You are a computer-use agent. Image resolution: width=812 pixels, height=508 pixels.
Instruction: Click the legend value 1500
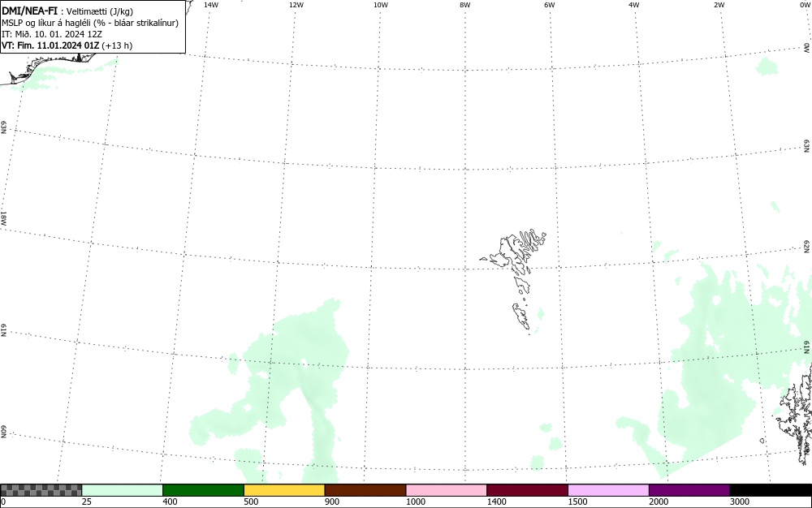coord(578,502)
